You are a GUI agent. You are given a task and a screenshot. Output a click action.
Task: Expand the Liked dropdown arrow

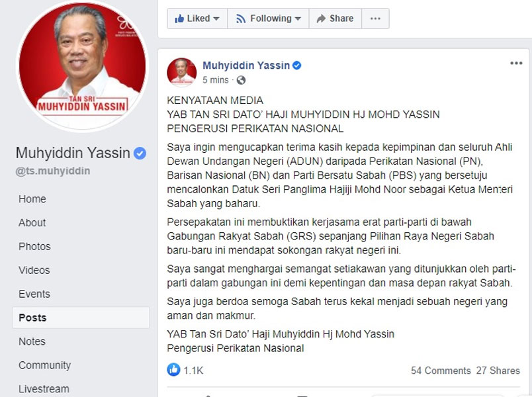point(216,19)
